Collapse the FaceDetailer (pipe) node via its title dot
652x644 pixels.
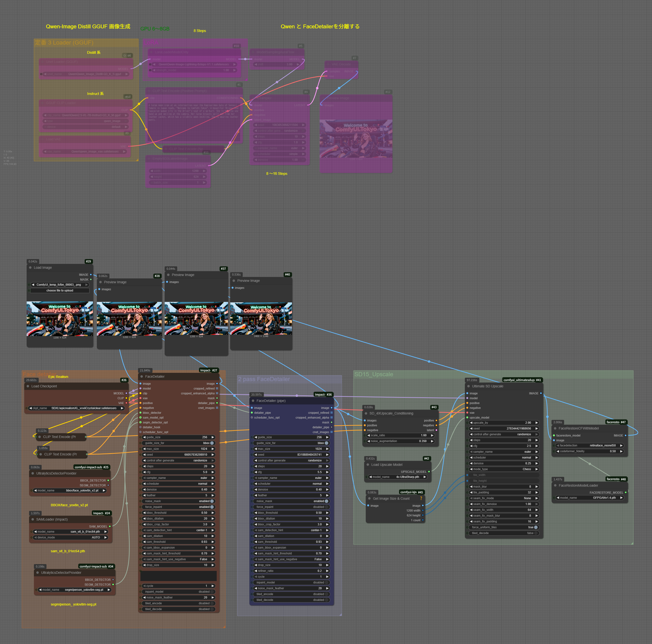(x=253, y=401)
